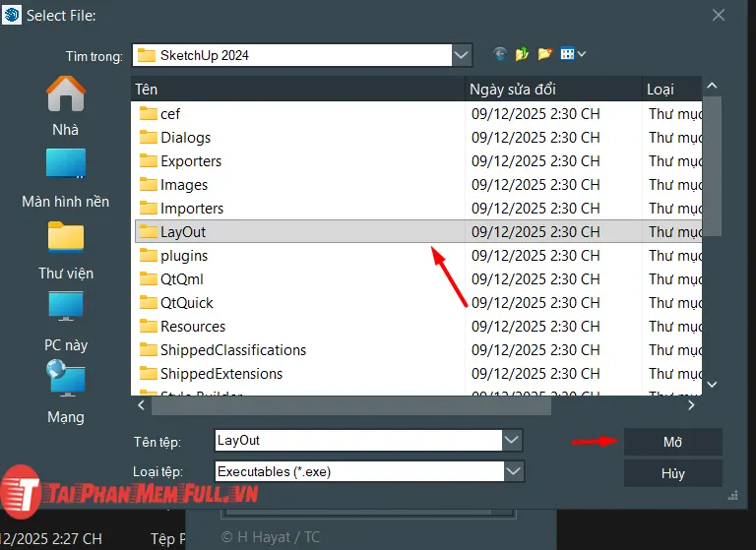This screenshot has height=550, width=756.
Task: Select the LayOut folder icon
Action: coord(148,232)
